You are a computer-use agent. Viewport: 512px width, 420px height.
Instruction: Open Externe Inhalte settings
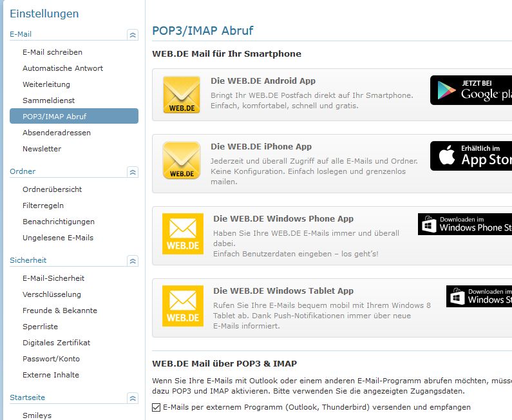[51, 375]
